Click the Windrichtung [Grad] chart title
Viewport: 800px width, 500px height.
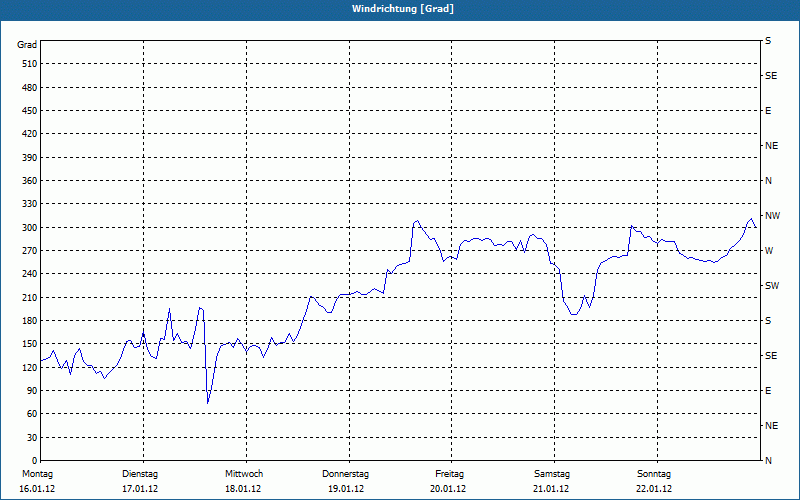click(x=403, y=9)
